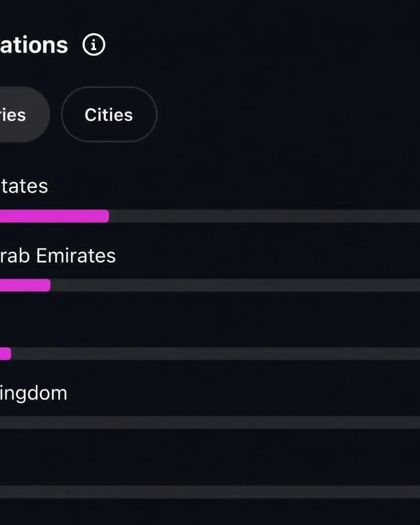Image resolution: width=420 pixels, height=525 pixels.
Task: Switch to the Cities tab
Action: tap(109, 115)
